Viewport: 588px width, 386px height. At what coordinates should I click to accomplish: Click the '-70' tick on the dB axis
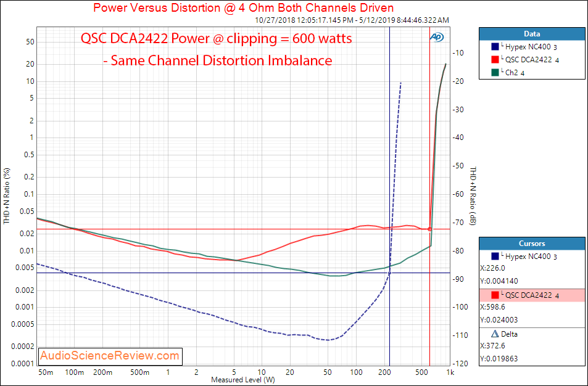[x=458, y=223]
